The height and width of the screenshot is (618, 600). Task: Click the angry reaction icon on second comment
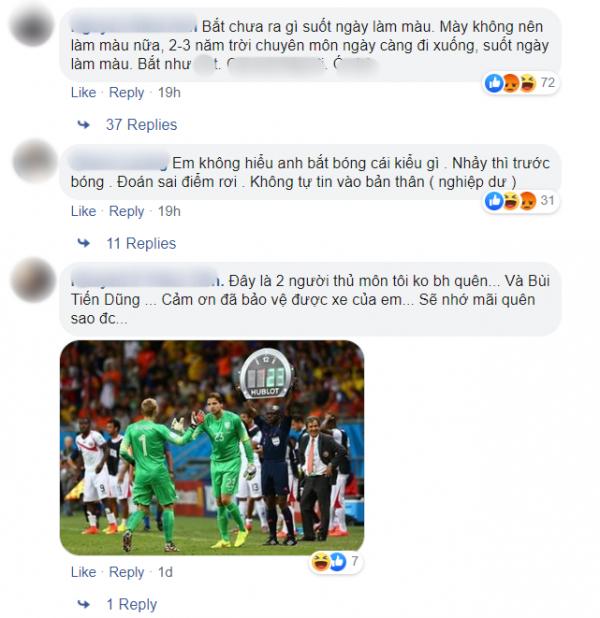(528, 201)
